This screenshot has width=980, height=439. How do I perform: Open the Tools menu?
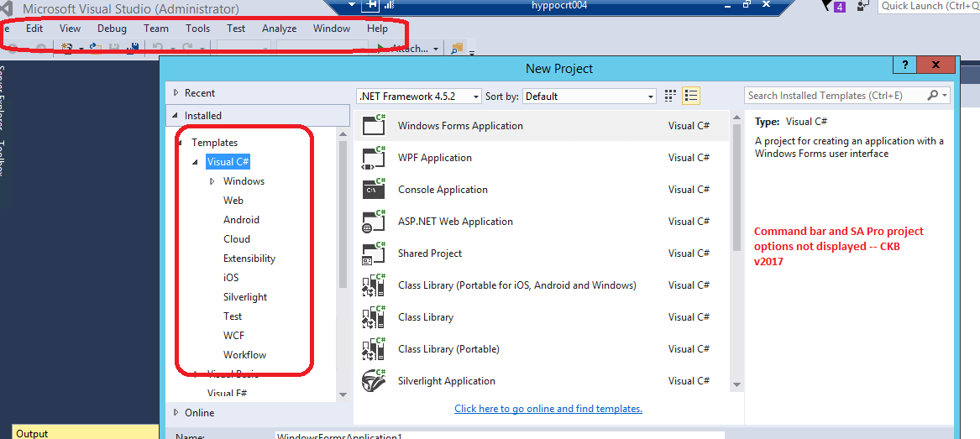pyautogui.click(x=197, y=28)
